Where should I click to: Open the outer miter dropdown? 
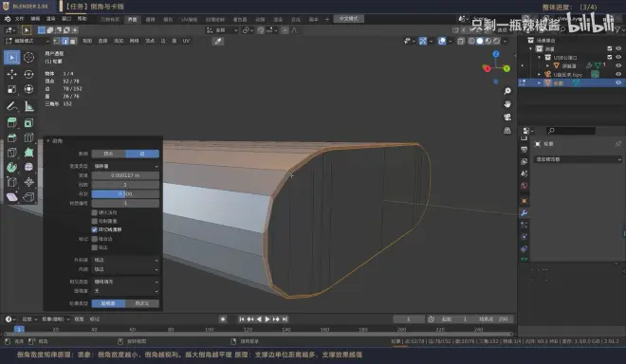tap(125, 260)
